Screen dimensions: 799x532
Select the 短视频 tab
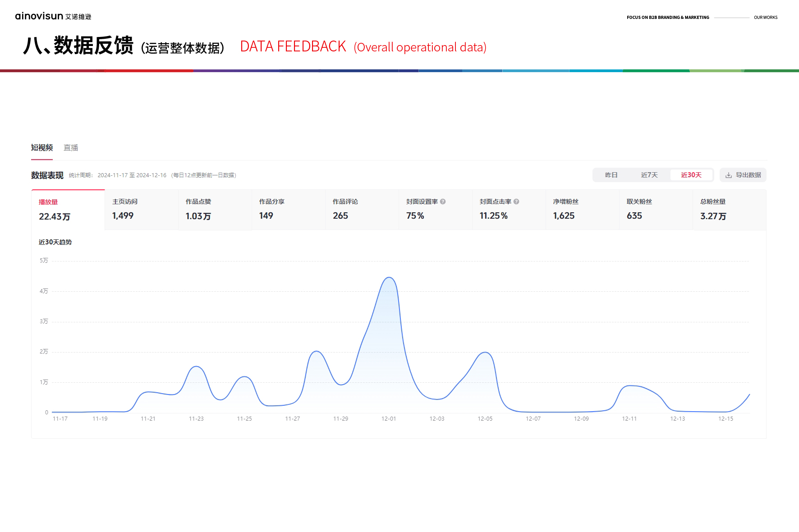(x=42, y=148)
